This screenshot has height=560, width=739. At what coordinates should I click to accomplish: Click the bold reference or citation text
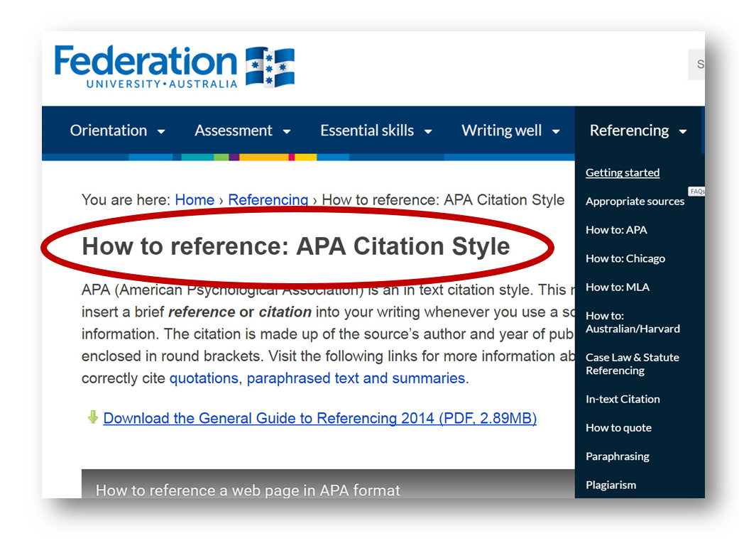tap(239, 312)
